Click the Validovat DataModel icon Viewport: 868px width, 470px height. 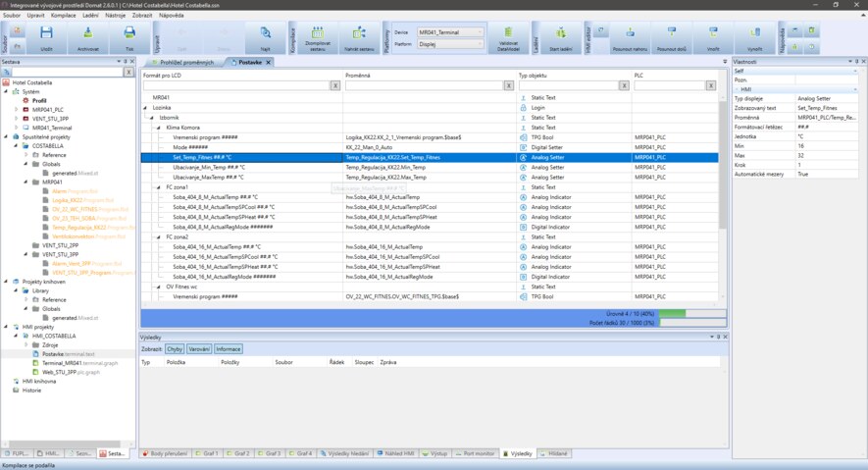[x=508, y=37]
